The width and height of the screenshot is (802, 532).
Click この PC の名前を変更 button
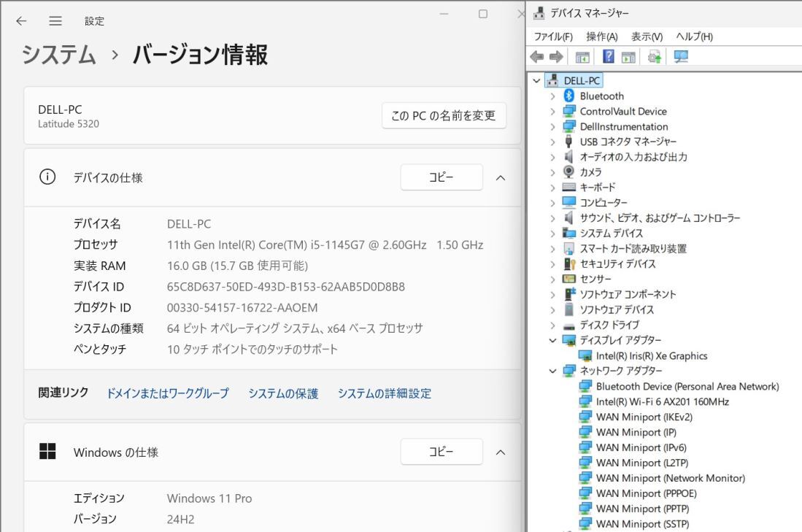coord(444,115)
